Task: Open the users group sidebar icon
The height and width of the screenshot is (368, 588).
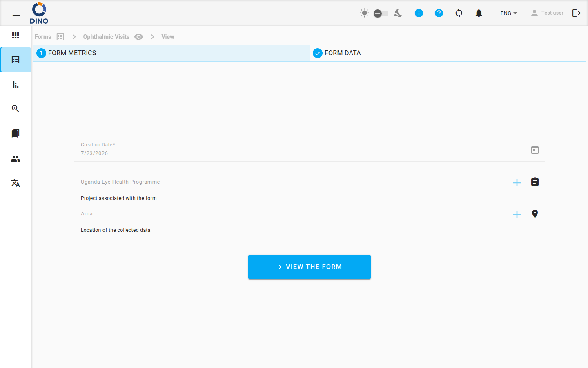Action: (x=16, y=159)
